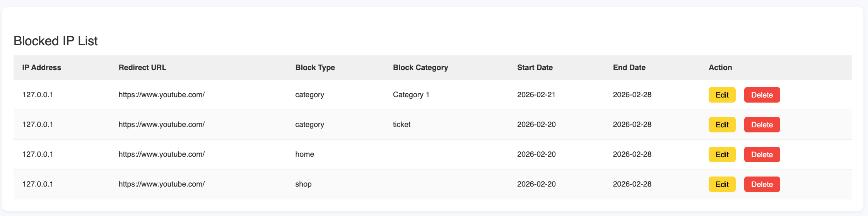Viewport: 868px width, 216px height.
Task: Click the YouTube URL in the shop row
Action: tap(161, 184)
